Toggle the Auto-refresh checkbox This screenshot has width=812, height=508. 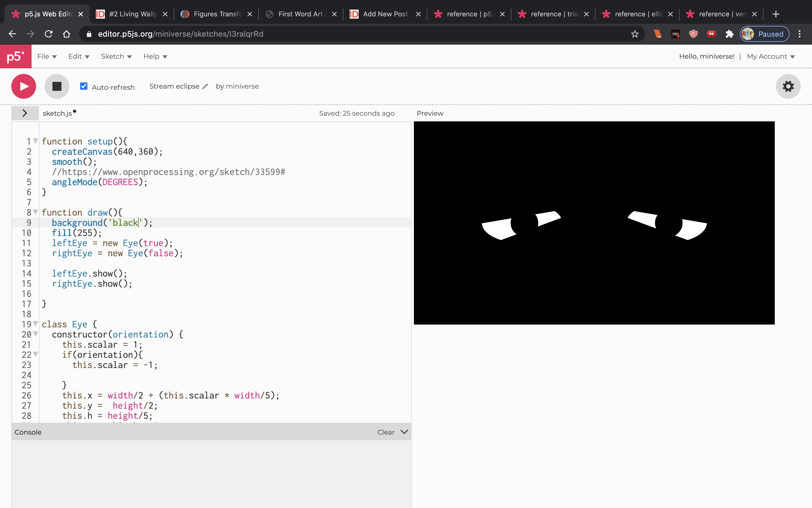coord(83,86)
